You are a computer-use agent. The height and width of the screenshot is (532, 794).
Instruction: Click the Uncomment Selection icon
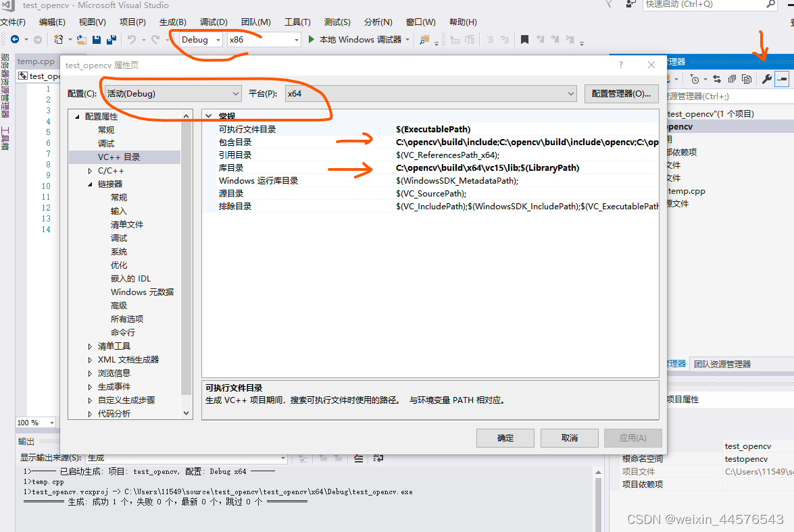click(x=505, y=39)
